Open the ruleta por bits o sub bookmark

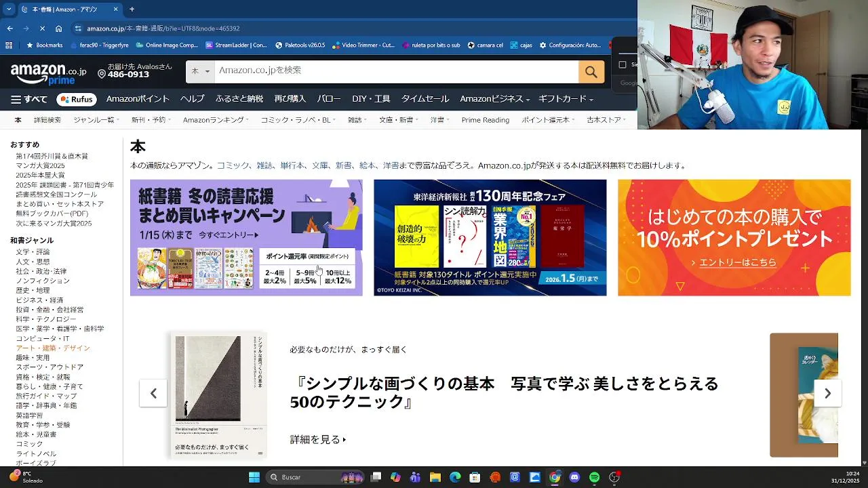coord(431,45)
